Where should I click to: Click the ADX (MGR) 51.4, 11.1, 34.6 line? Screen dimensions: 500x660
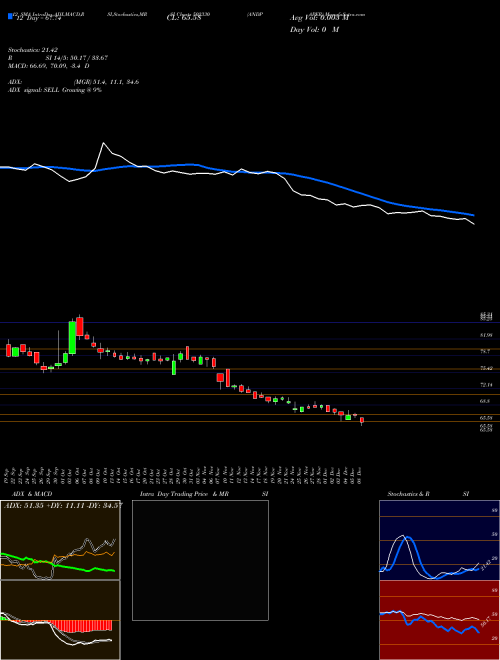coord(74,82)
